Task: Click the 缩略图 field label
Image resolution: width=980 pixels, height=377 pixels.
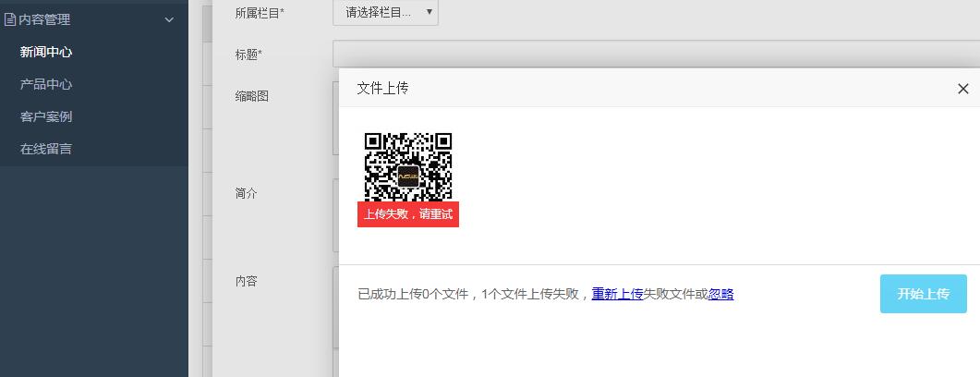Action: [x=252, y=96]
